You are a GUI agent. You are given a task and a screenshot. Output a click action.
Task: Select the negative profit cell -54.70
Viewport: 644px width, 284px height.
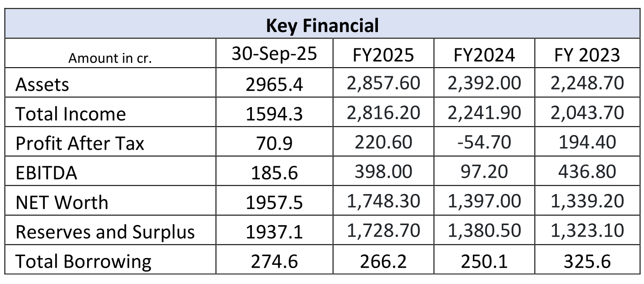(x=484, y=142)
